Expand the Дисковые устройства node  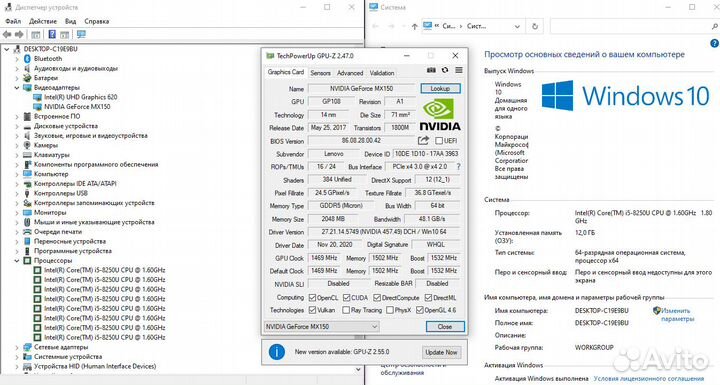(17, 126)
